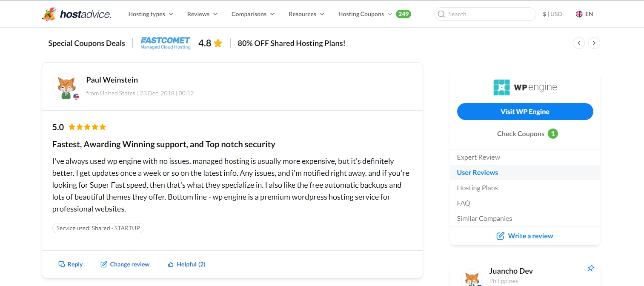Click Juancho Dev's avatar
The image size is (644, 286).
(x=473, y=277)
